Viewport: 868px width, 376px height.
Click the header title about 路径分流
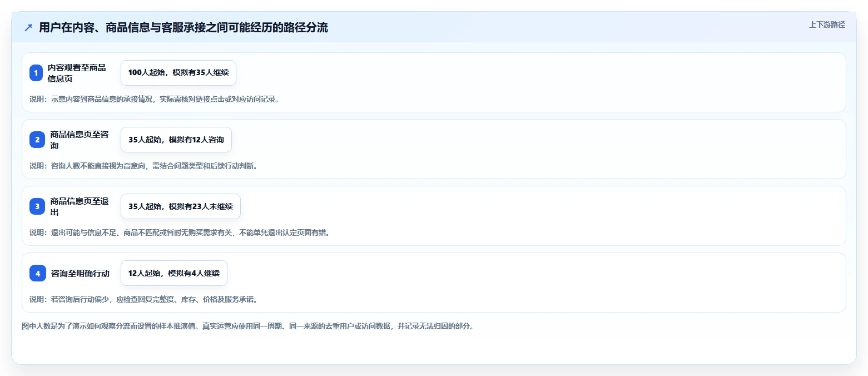pyautogui.click(x=183, y=28)
